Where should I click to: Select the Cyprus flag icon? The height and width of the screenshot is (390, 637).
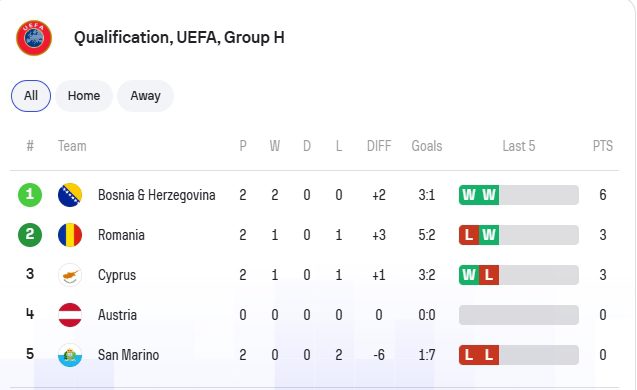tap(70, 275)
